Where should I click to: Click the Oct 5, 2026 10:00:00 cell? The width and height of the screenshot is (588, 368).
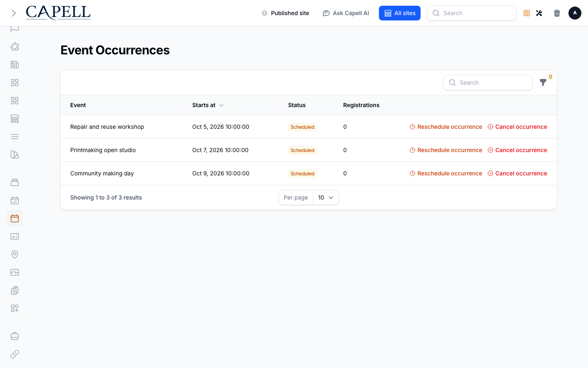(x=220, y=127)
